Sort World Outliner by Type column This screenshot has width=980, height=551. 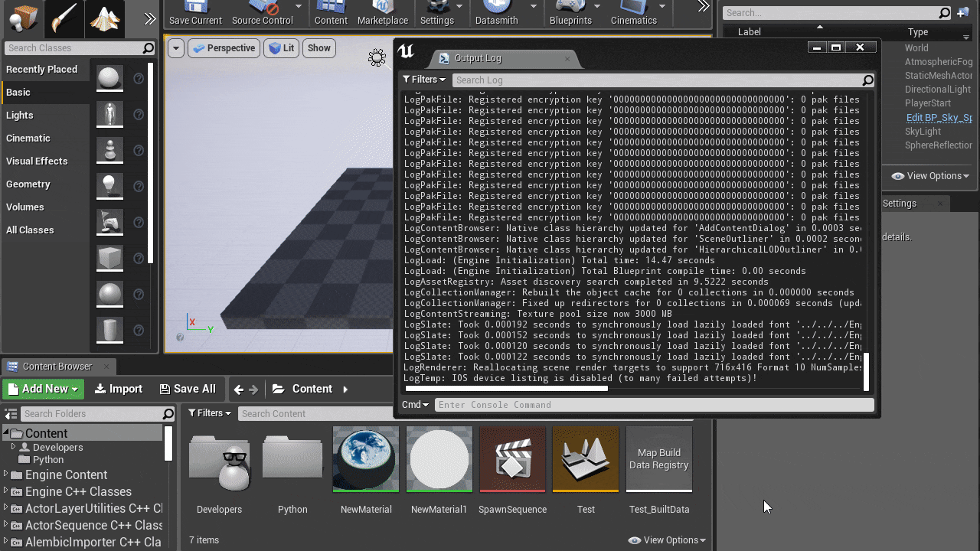coord(917,32)
